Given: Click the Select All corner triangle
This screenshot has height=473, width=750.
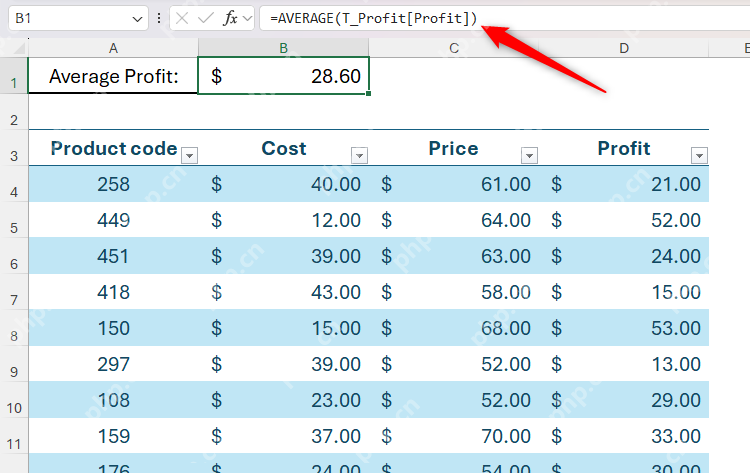Looking at the screenshot, I should tap(19, 48).
